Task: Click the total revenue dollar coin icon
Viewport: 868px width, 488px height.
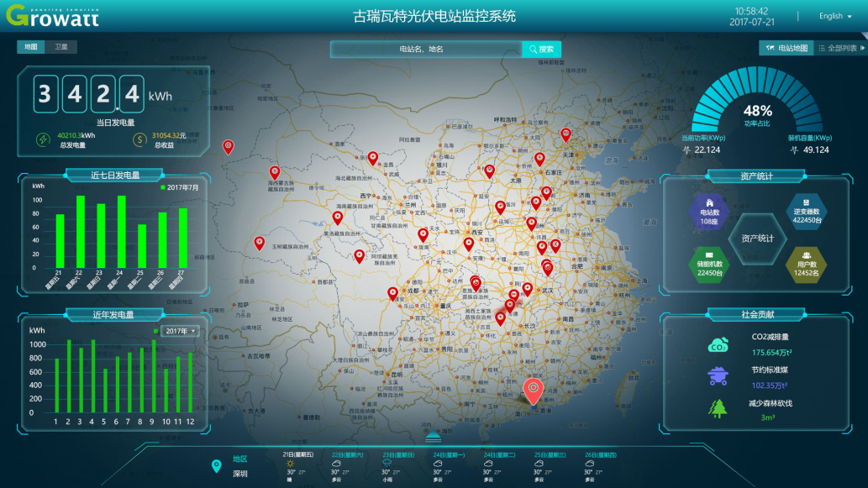Action: tap(140, 139)
